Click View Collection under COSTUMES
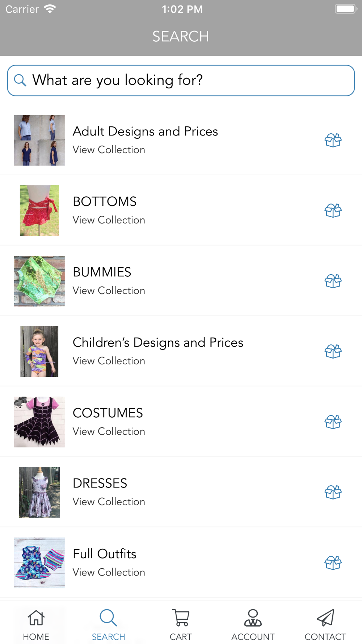The width and height of the screenshot is (362, 644). [x=109, y=431]
